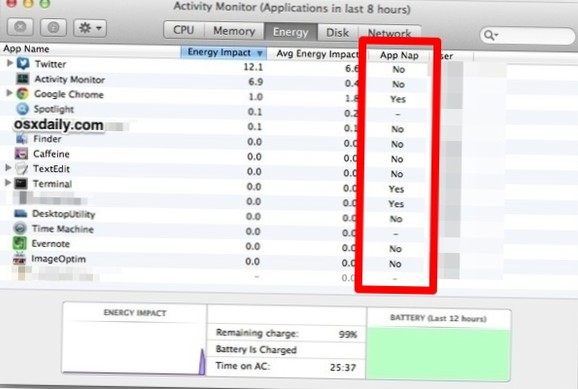Click the Caffeine app icon
This screenshot has width=578, height=389.
click(x=21, y=154)
